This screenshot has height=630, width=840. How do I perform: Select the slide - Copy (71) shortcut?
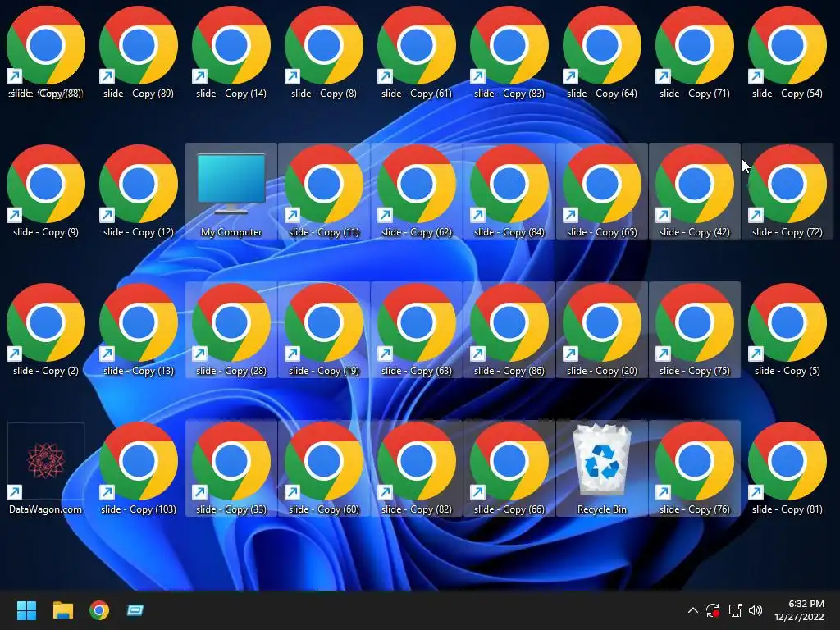pos(694,52)
